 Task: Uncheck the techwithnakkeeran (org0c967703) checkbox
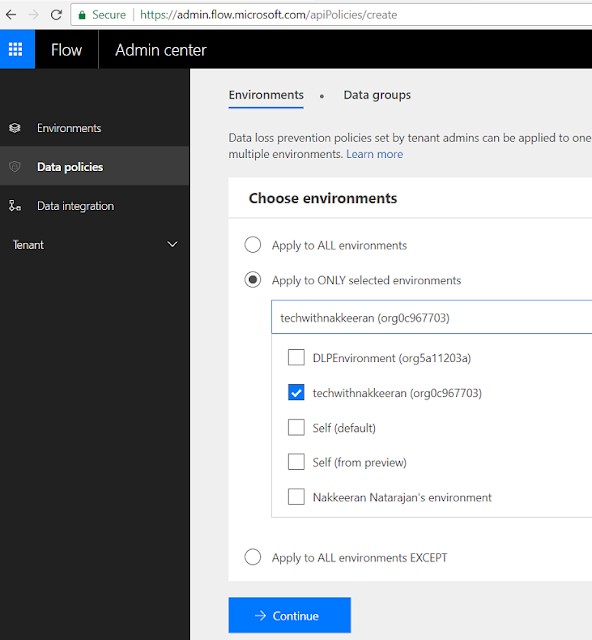[296, 392]
